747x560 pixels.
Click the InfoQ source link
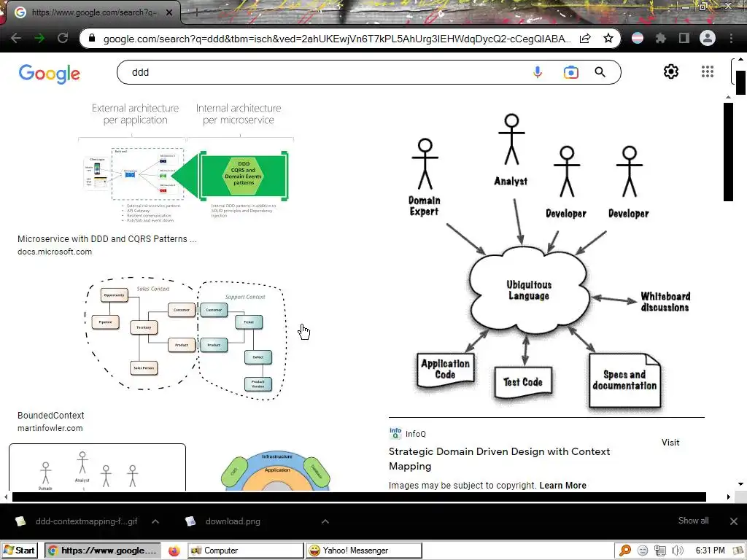407,433
